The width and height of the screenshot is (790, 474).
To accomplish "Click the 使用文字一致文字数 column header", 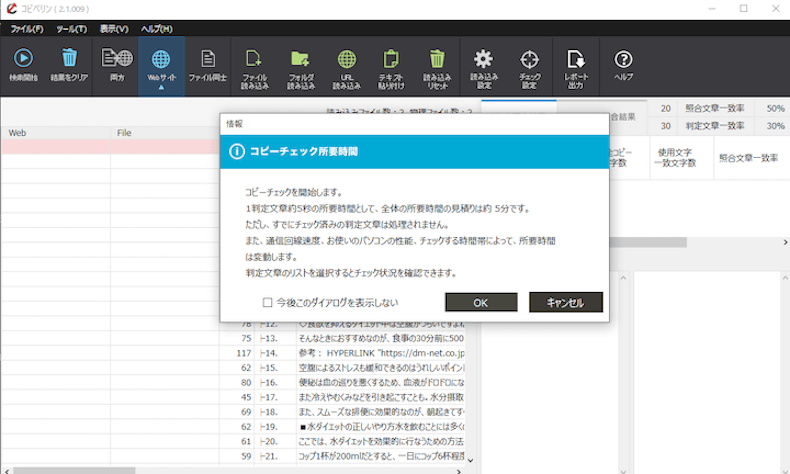I will (681, 158).
